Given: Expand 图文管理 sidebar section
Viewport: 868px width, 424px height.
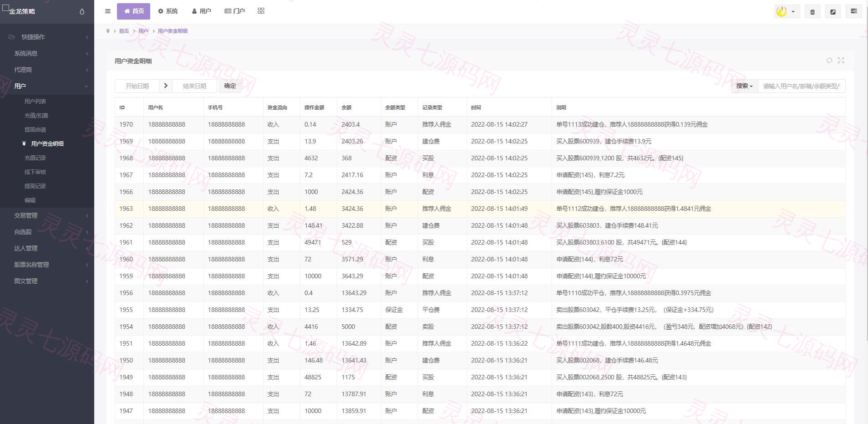Looking at the screenshot, I should click(x=47, y=281).
